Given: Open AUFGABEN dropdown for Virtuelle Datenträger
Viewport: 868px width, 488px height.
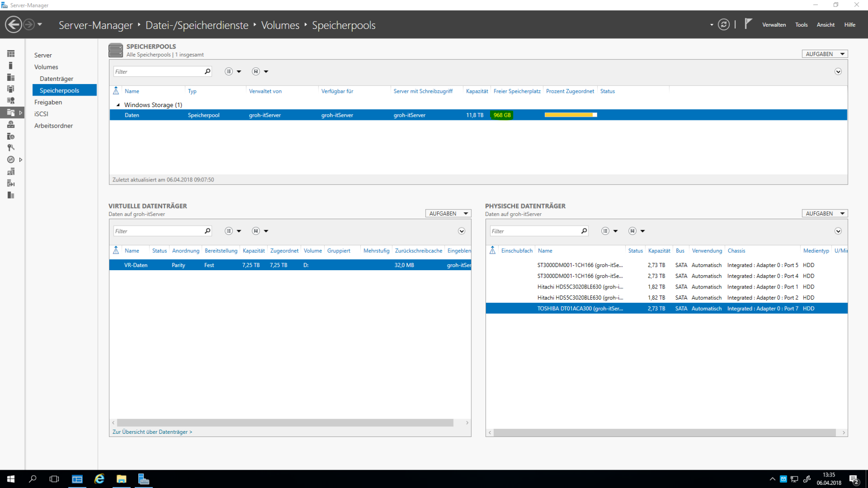Looking at the screenshot, I should click(x=448, y=214).
